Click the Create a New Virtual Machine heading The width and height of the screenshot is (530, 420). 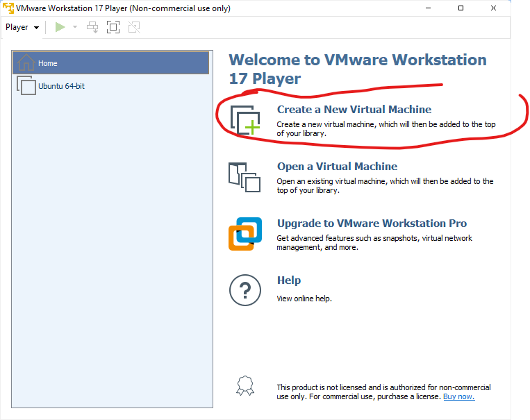pos(354,110)
